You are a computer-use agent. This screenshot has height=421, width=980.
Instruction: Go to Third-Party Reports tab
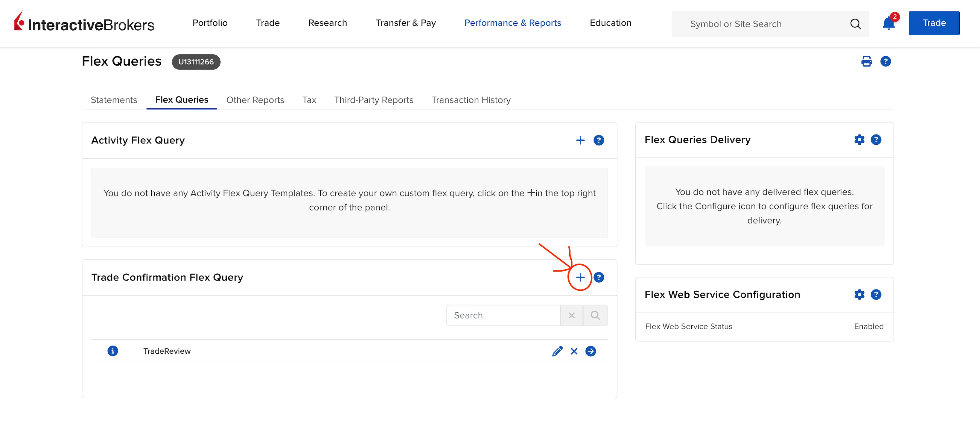click(x=374, y=100)
